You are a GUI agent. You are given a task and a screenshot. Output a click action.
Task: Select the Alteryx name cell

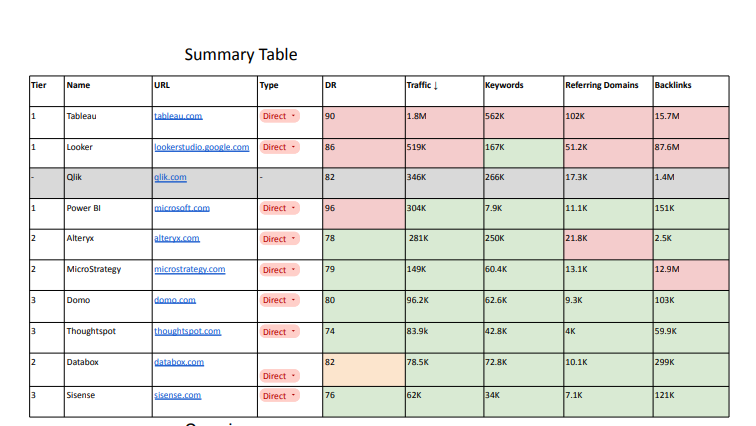pyautogui.click(x=108, y=244)
